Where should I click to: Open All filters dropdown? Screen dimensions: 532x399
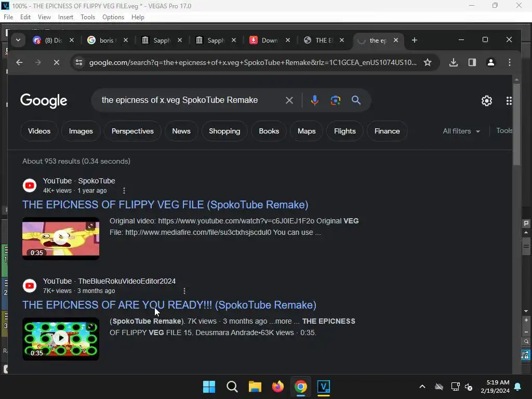[x=461, y=131]
